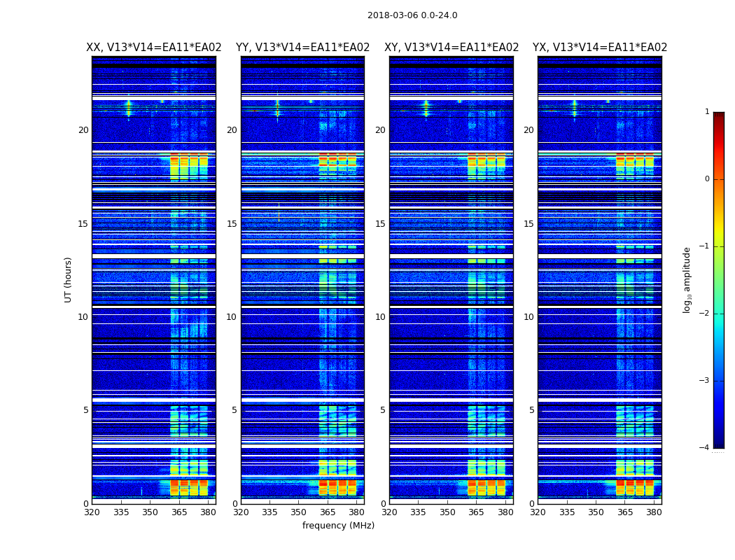Click the colorbar tick label "−3"
The image size is (735, 560).
pyautogui.click(x=706, y=381)
